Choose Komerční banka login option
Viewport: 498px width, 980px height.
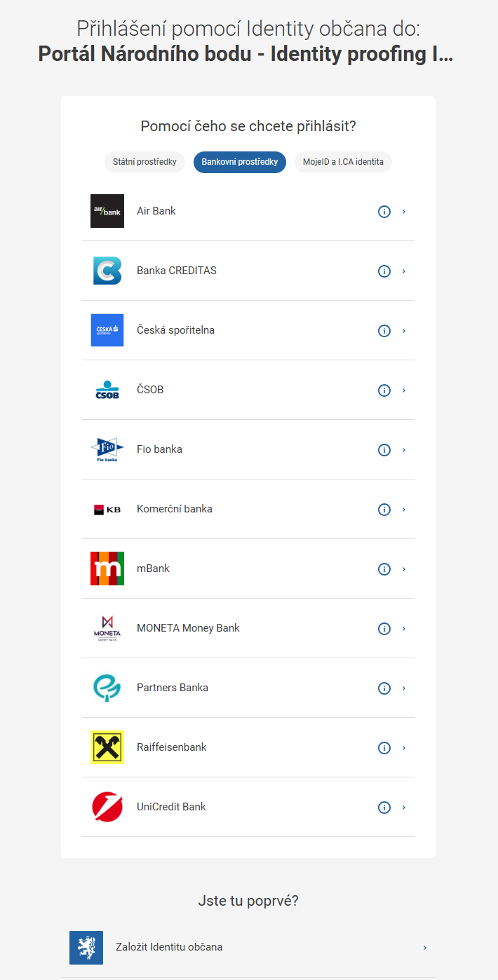248,509
